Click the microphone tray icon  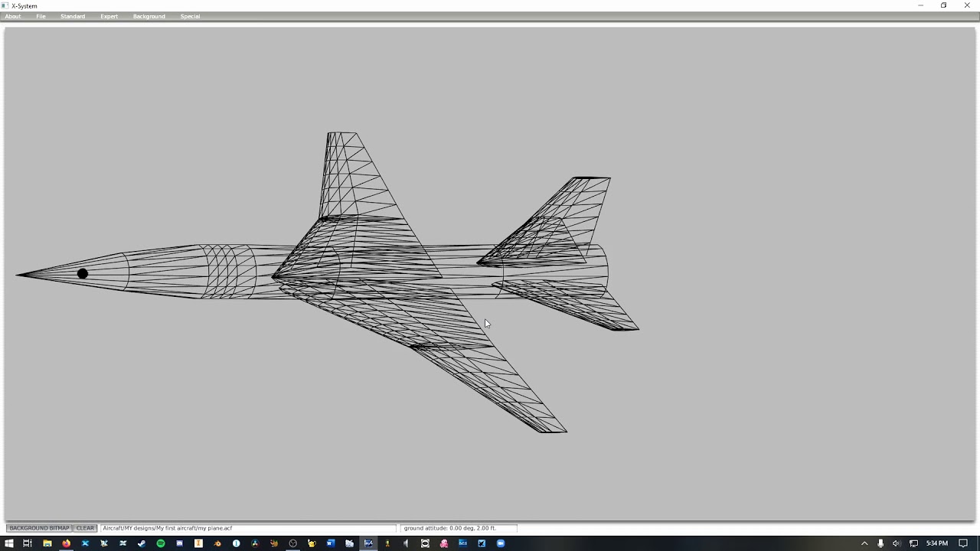click(880, 543)
